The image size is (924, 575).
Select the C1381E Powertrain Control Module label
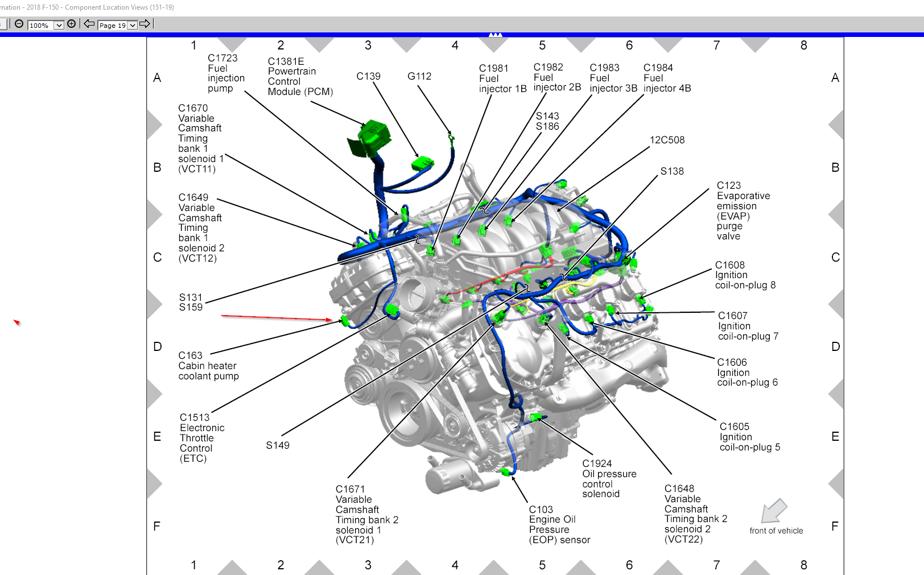[x=300, y=76]
